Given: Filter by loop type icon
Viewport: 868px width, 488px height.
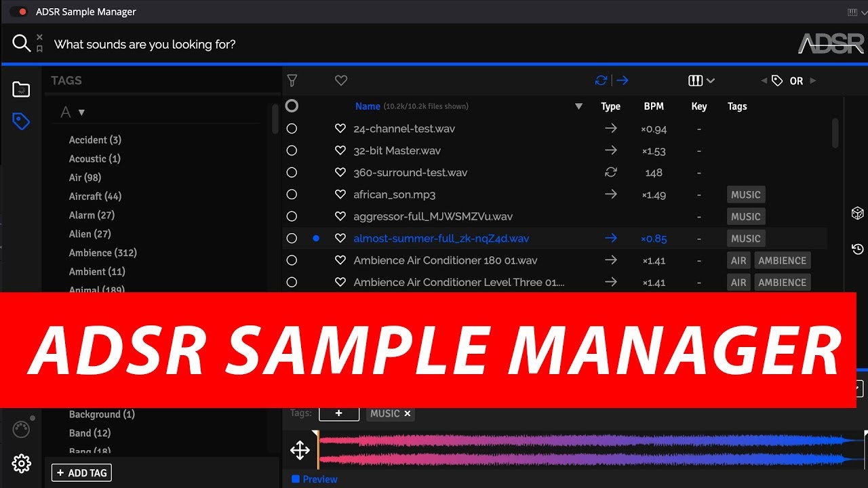Looking at the screenshot, I should [x=601, y=81].
